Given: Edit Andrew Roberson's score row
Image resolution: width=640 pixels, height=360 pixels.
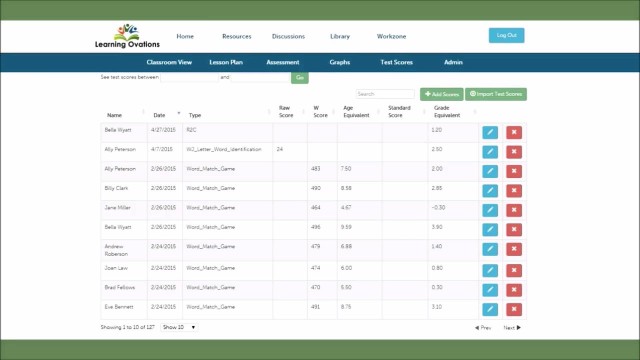Looking at the screenshot, I should (490, 249).
